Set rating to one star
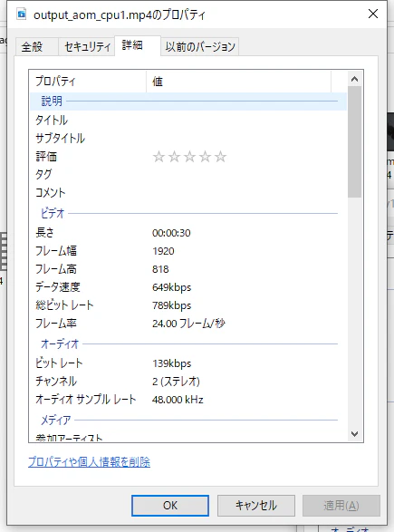The width and height of the screenshot is (394, 532). click(159, 157)
